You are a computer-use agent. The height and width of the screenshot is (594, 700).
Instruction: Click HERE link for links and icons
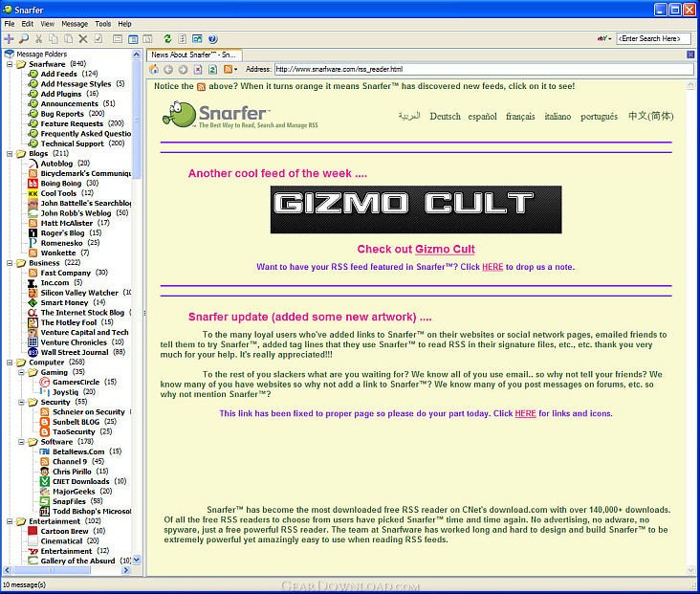pyautogui.click(x=525, y=413)
